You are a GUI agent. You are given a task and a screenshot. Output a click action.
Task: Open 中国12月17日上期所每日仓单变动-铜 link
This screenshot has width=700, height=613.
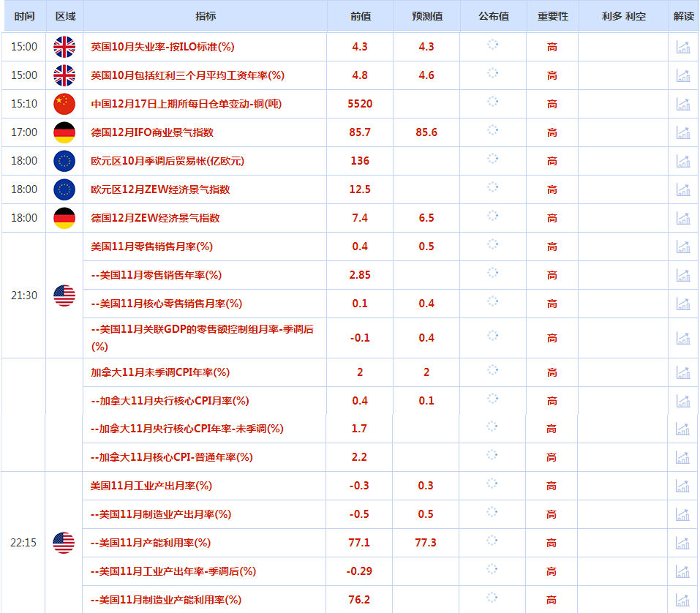[x=187, y=104]
